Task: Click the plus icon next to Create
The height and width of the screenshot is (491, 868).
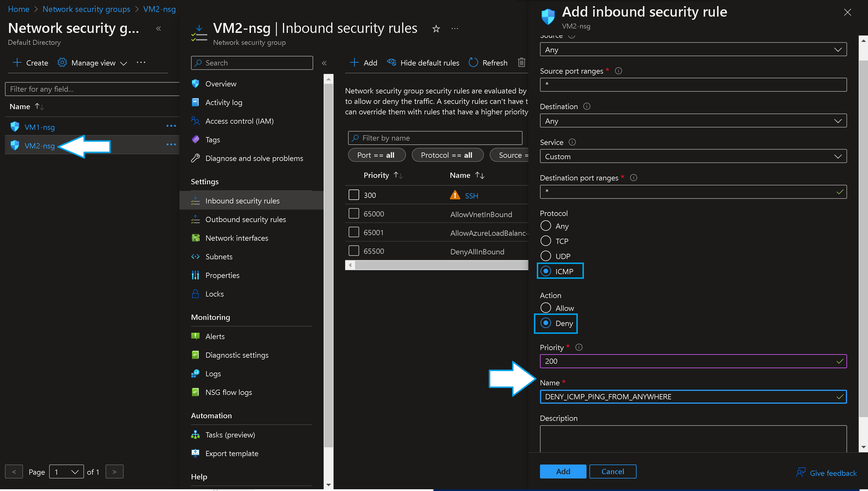Action: click(17, 63)
